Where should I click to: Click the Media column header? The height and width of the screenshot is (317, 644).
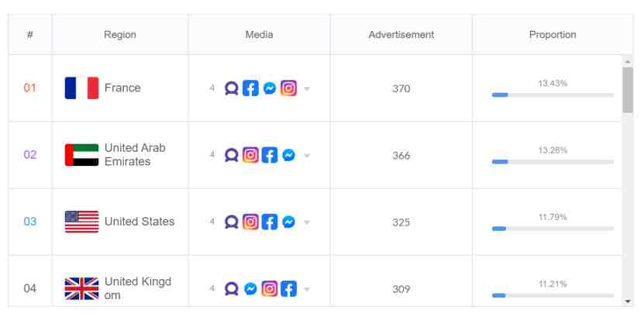(259, 35)
